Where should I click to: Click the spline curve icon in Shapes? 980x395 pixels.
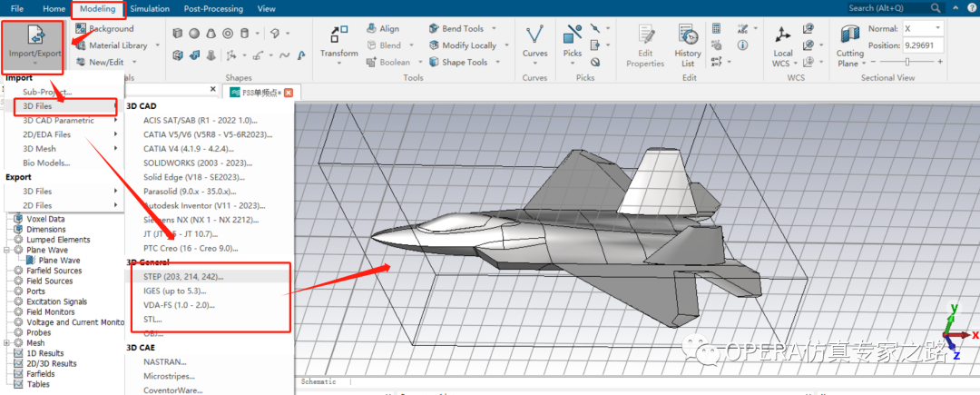coord(285,55)
